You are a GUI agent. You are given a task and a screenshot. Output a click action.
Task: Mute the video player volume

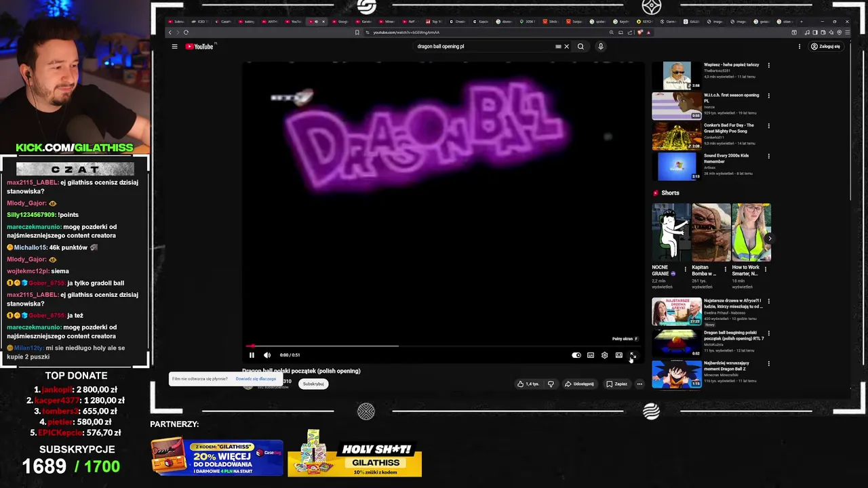coord(267,355)
